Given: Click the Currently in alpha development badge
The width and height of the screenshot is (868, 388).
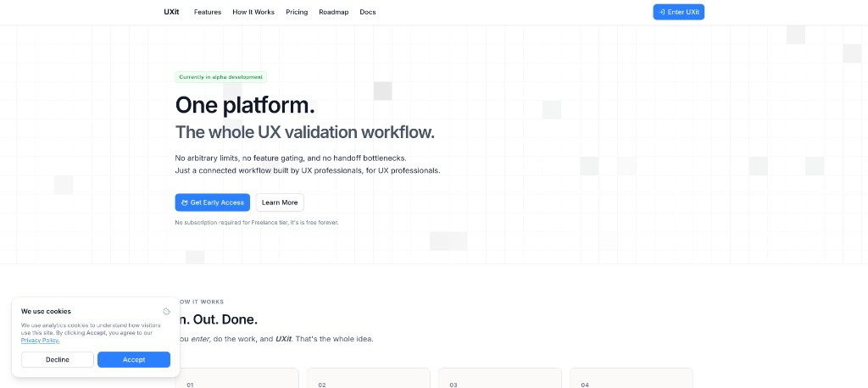Looking at the screenshot, I should click(221, 77).
